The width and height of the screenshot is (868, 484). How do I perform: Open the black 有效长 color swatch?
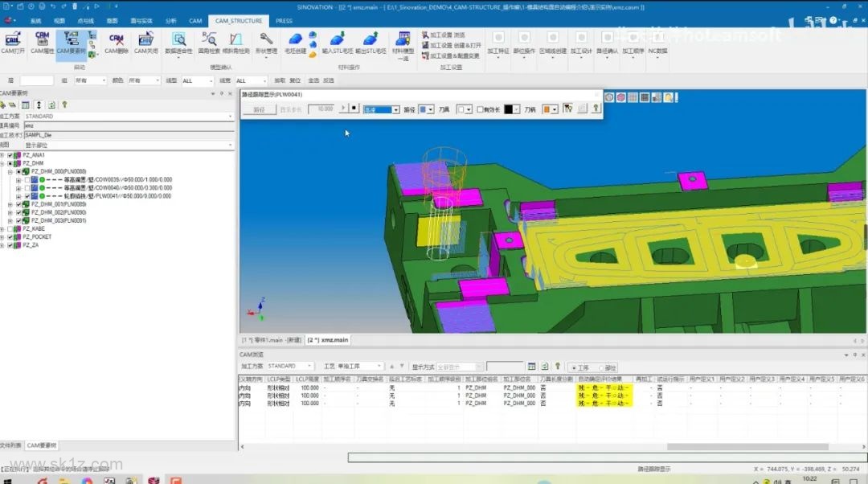click(x=511, y=109)
